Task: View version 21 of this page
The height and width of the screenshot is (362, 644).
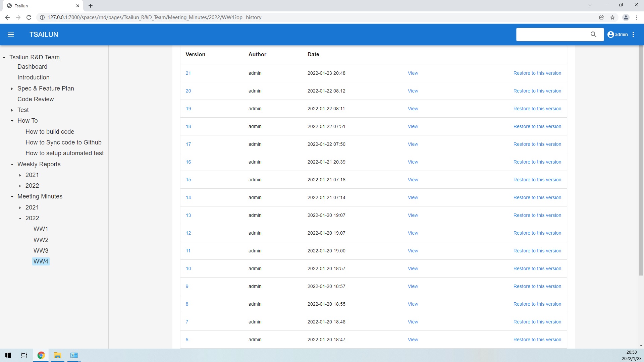Action: click(x=412, y=73)
